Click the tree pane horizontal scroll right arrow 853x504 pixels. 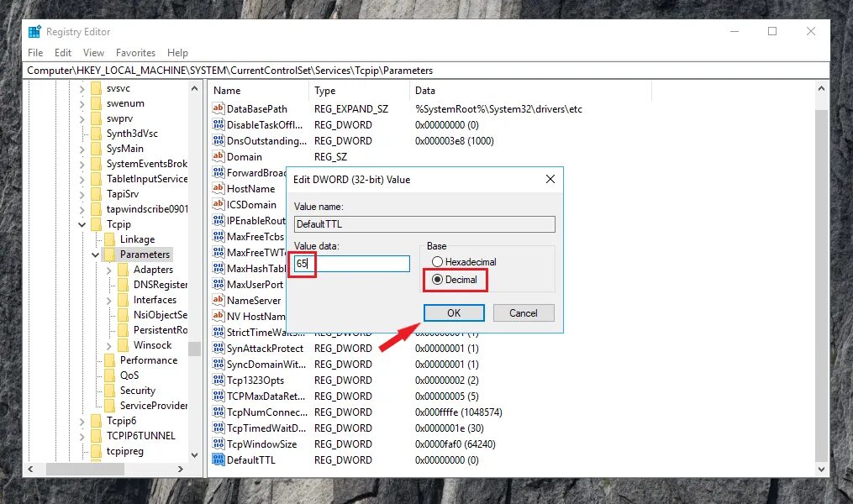pos(181,469)
